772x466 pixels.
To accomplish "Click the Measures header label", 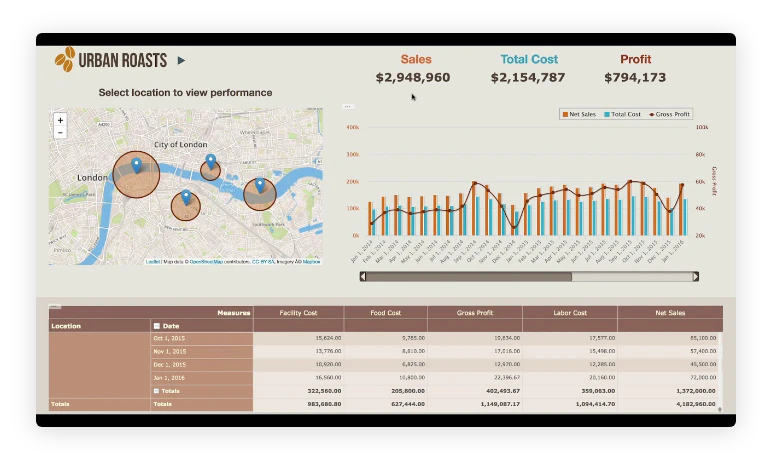I will tap(233, 313).
